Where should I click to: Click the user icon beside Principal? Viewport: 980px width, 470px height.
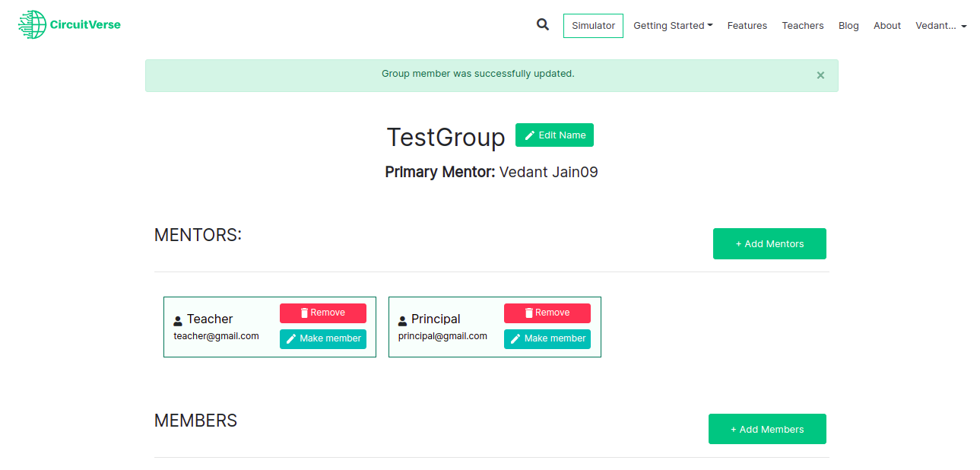point(402,321)
